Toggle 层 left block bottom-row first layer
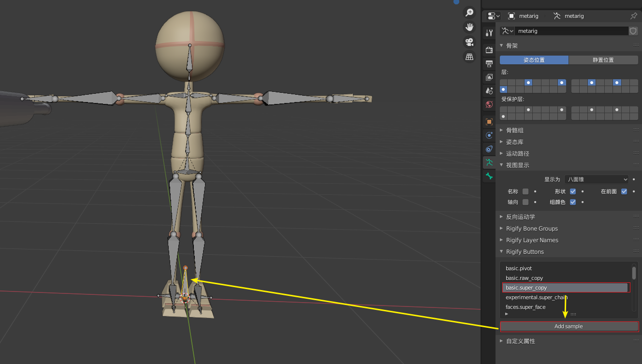Viewport: 642px width, 364px height. coord(503,89)
